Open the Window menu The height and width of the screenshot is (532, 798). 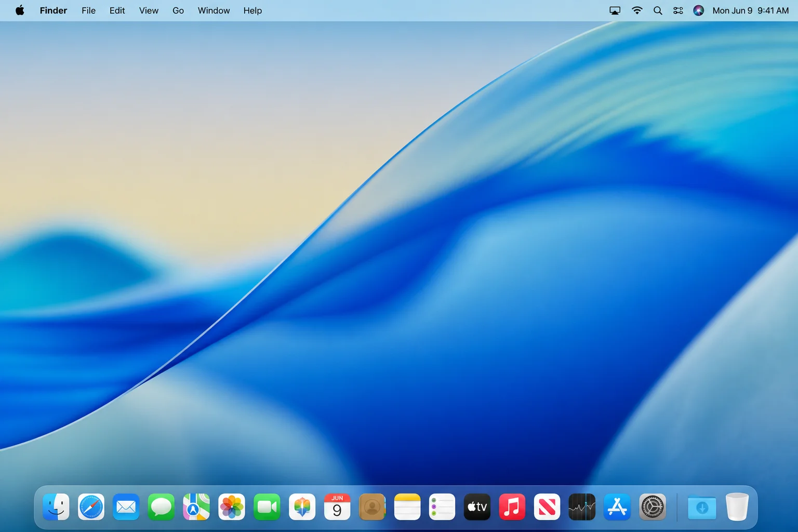point(214,10)
